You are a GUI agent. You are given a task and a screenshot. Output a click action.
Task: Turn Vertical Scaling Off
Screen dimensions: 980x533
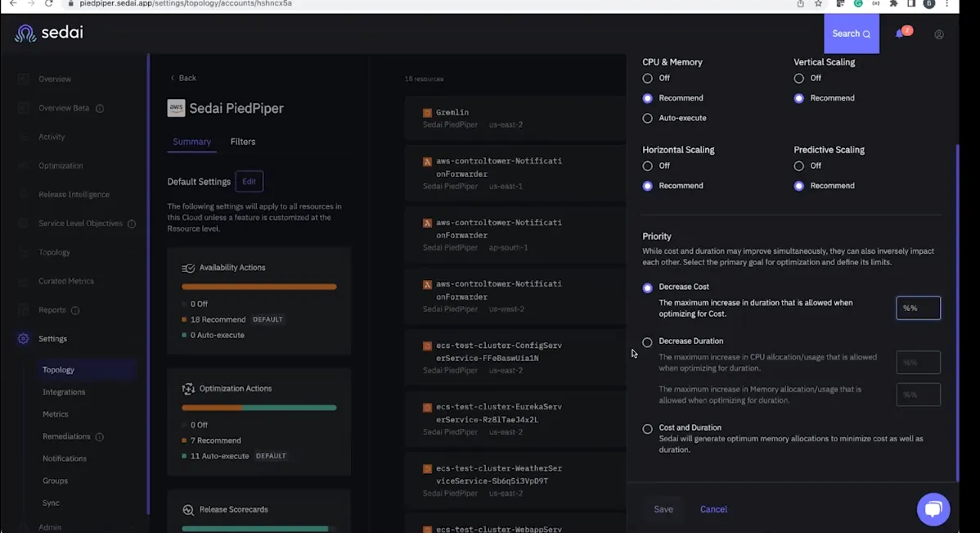click(x=798, y=79)
